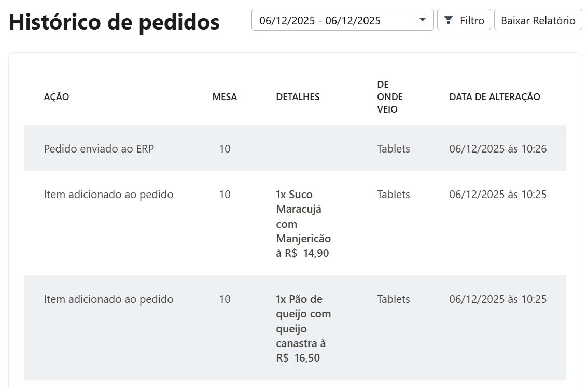Click the DETALHES column header
Screen dimensions: 588x388
pyautogui.click(x=298, y=97)
